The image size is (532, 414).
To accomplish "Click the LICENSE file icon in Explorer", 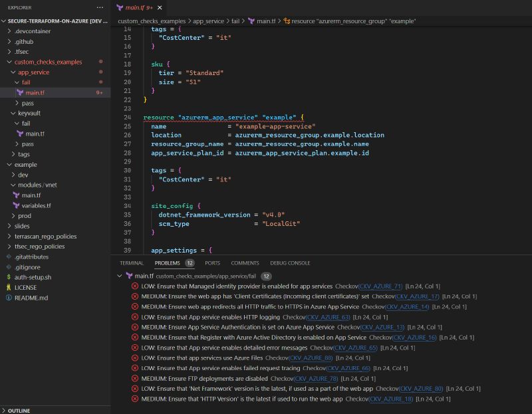I will (8, 287).
